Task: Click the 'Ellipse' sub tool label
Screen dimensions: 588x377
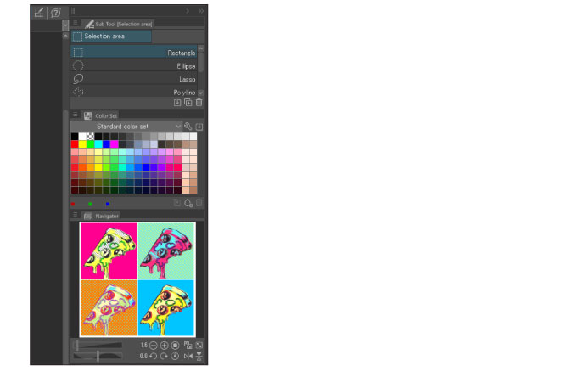Action: 186,66
